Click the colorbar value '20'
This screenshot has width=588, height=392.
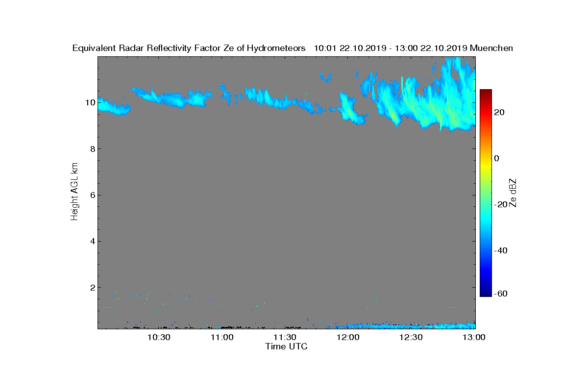pos(500,112)
